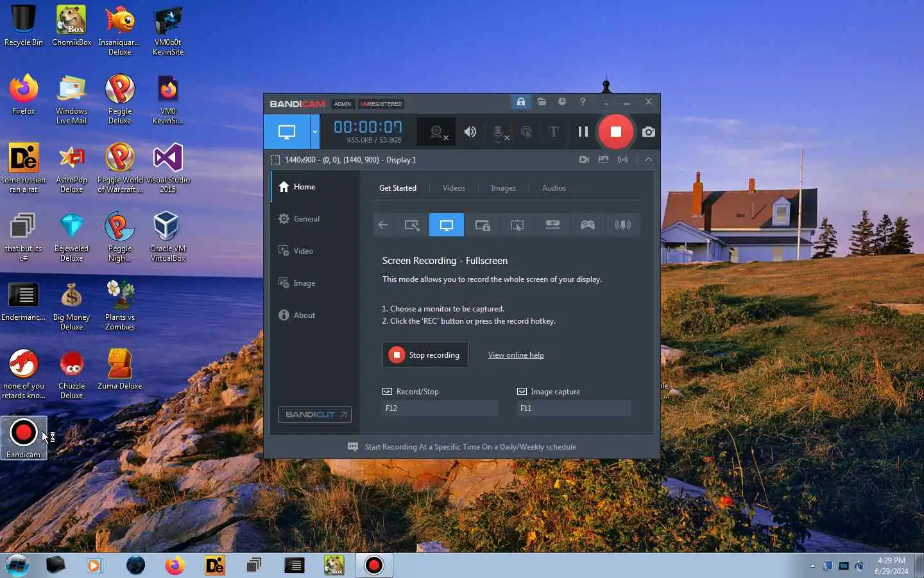Screen dimensions: 924x578
Task: Select game recording mode gamepad icon
Action: tap(588, 225)
